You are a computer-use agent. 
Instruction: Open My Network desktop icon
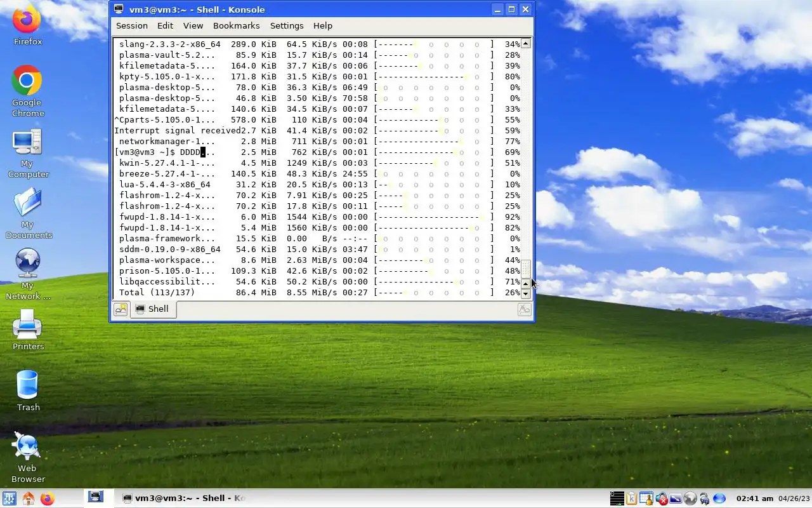pos(27,274)
